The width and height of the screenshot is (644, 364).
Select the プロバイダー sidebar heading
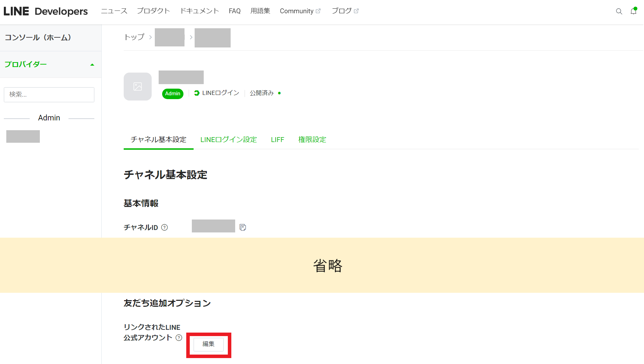tap(26, 64)
